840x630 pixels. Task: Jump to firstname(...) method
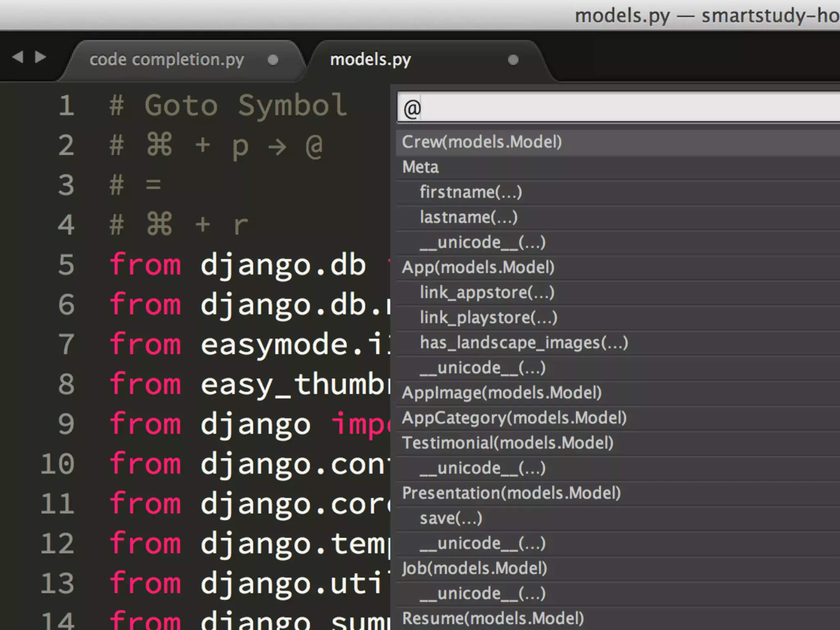618,192
